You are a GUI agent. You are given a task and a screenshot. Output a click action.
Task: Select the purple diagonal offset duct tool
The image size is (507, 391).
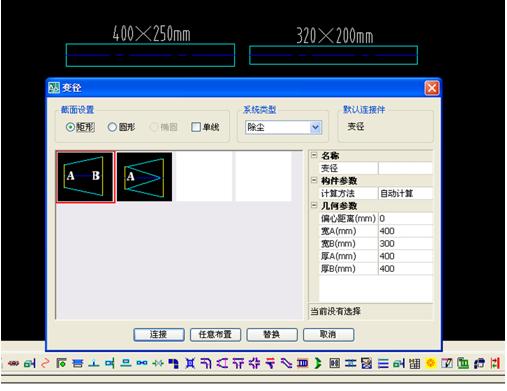click(286, 363)
